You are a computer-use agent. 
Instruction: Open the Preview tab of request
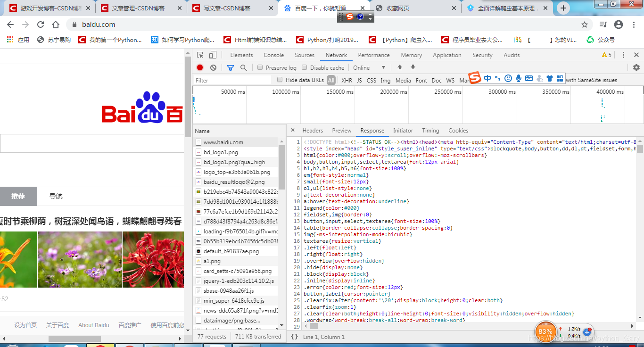pyautogui.click(x=342, y=131)
